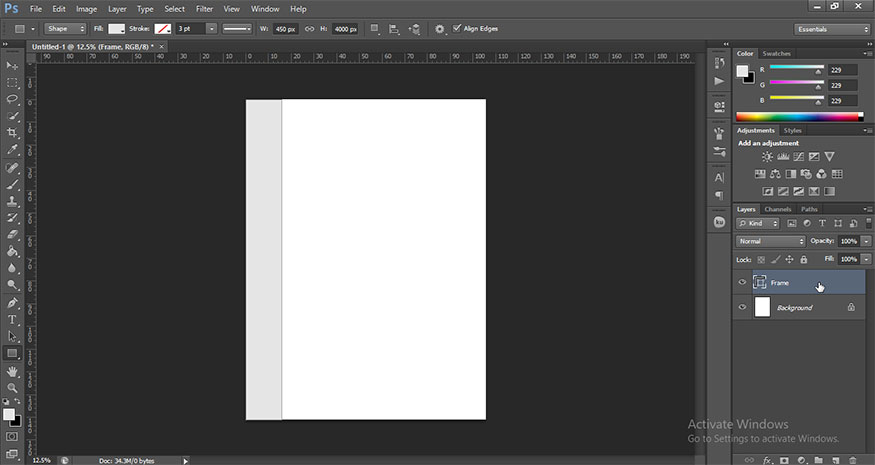Select the Eyedropper tool
This screenshot has width=875, height=465.
pos(12,150)
